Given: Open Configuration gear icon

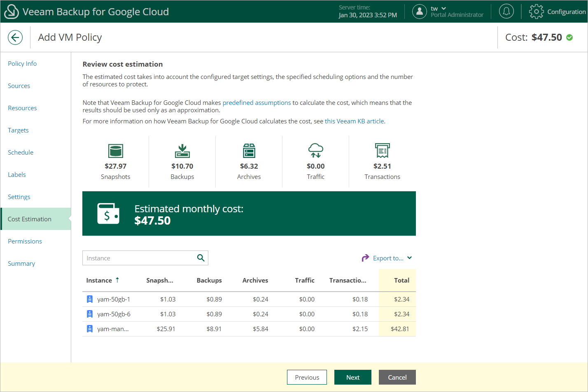Looking at the screenshot, I should coord(536,12).
